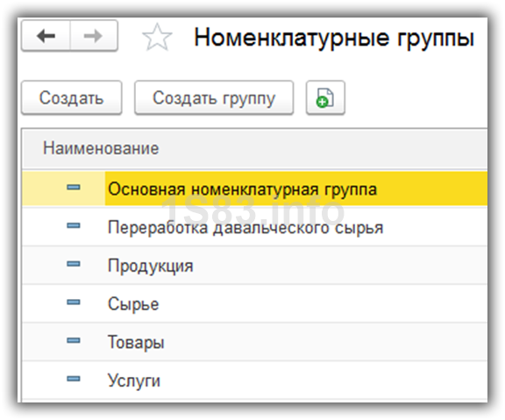Click the Номенклатурные группы page title

[334, 39]
